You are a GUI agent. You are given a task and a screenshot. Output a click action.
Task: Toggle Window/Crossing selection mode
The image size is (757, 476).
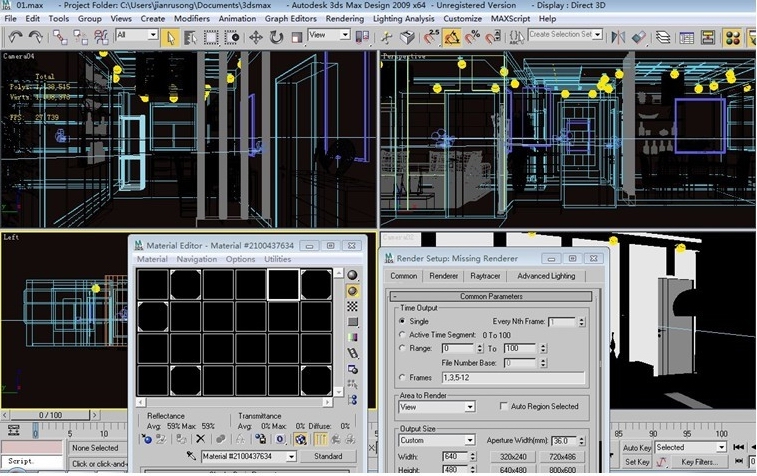(x=232, y=37)
